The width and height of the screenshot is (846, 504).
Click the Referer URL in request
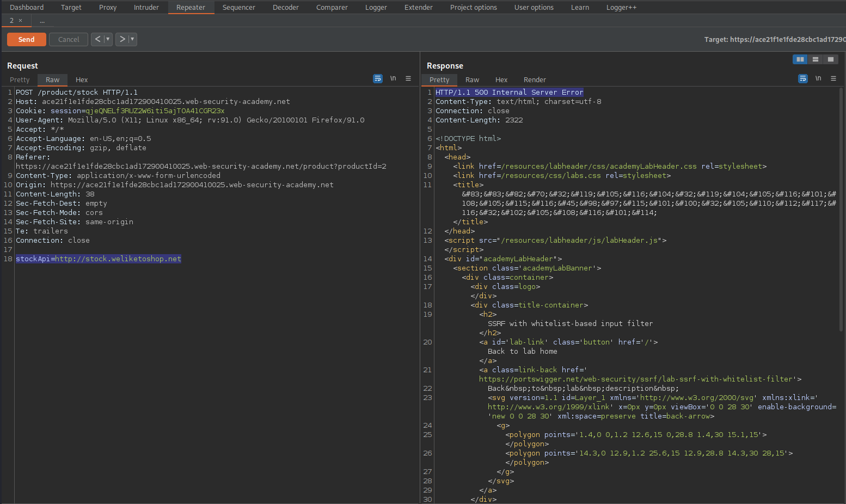(x=201, y=166)
